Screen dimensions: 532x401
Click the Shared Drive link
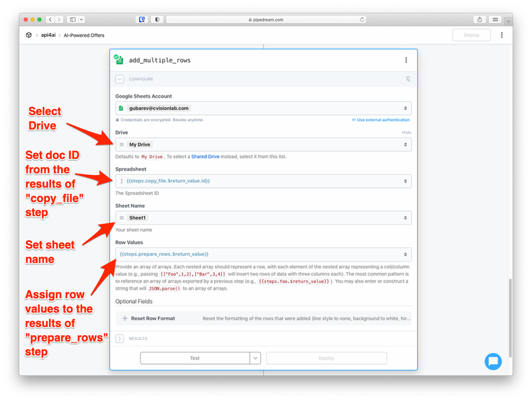(205, 157)
